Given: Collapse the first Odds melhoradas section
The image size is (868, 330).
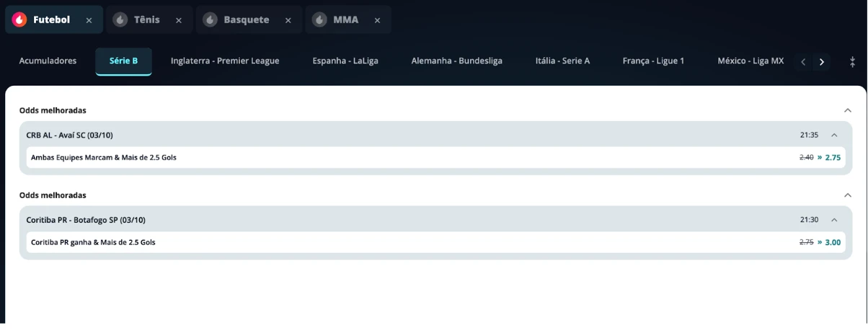Looking at the screenshot, I should pyautogui.click(x=848, y=110).
